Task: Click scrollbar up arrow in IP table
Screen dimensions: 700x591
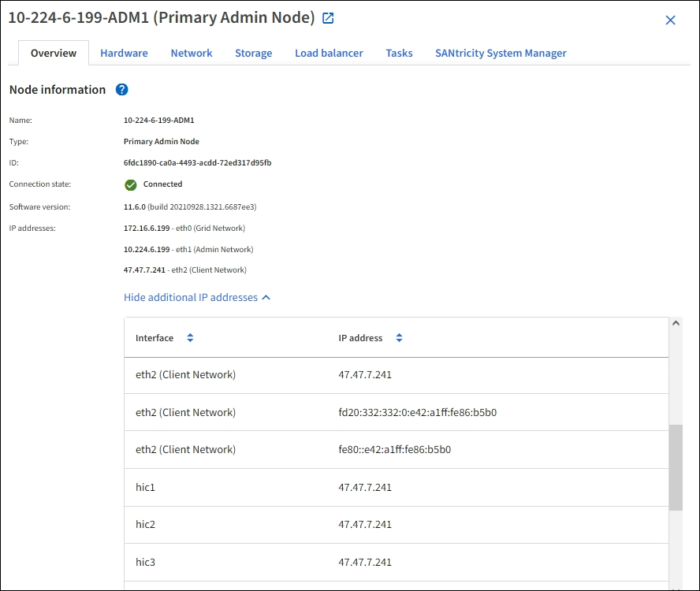Action: (676, 323)
